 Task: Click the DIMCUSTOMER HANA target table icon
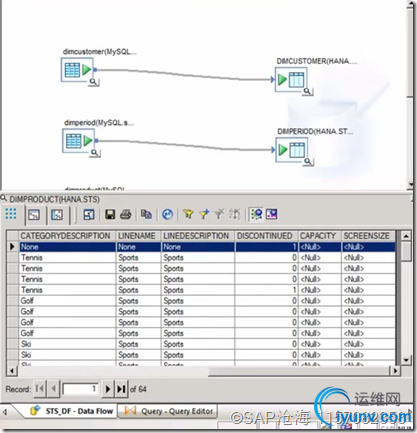click(x=291, y=80)
